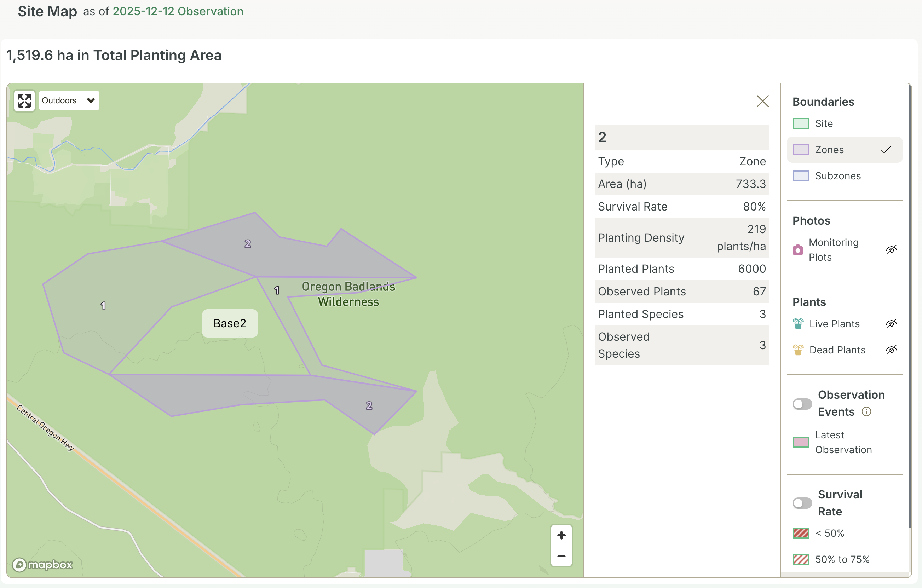Click the Zones purple color swatch

(x=801, y=150)
